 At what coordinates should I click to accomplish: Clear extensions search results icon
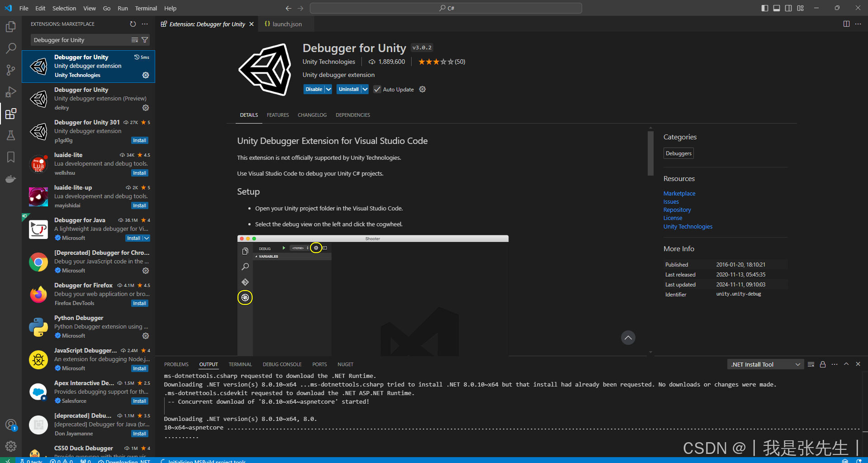(x=135, y=40)
